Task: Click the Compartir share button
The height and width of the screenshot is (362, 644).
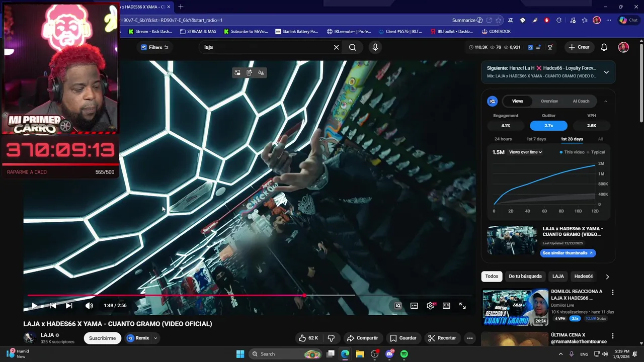Action: [x=362, y=338]
